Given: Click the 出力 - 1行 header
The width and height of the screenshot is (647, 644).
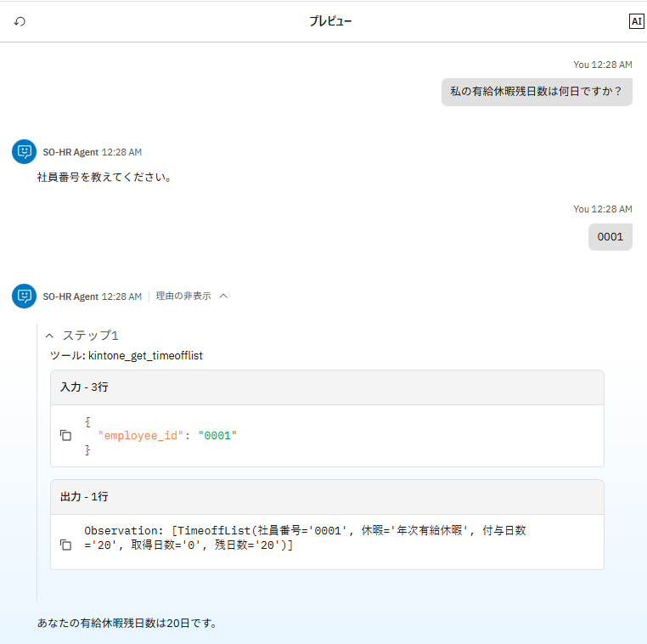Looking at the screenshot, I should (x=84, y=496).
